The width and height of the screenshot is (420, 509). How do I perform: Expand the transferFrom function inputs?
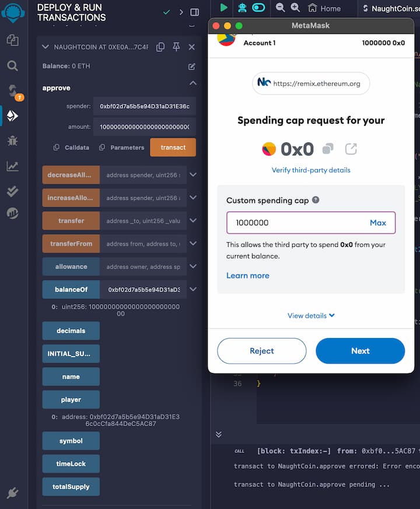pyautogui.click(x=193, y=243)
